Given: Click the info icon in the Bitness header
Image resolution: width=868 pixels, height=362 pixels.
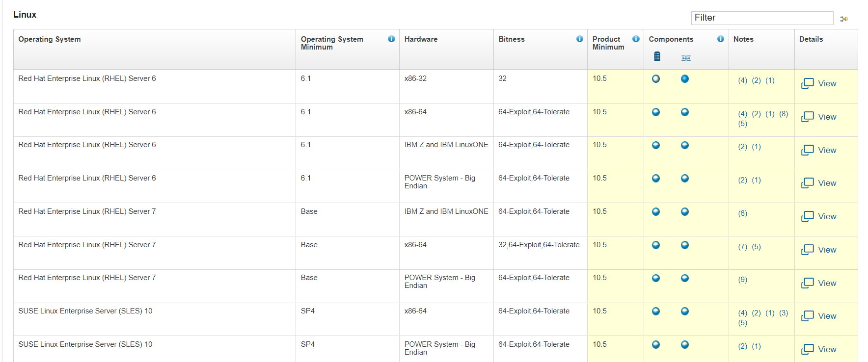Looking at the screenshot, I should (580, 39).
